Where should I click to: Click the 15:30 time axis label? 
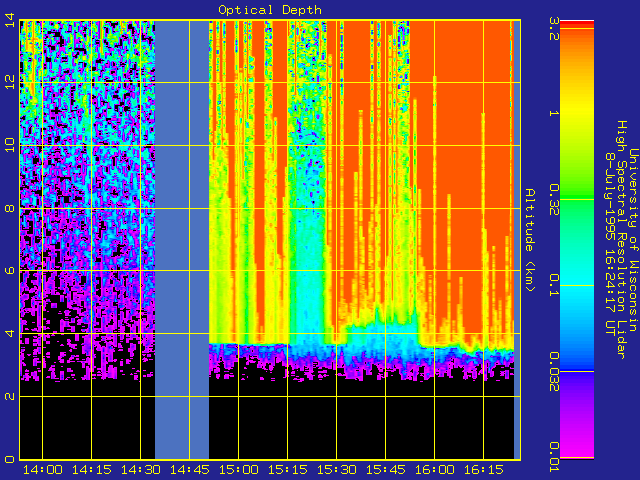tap(337, 470)
